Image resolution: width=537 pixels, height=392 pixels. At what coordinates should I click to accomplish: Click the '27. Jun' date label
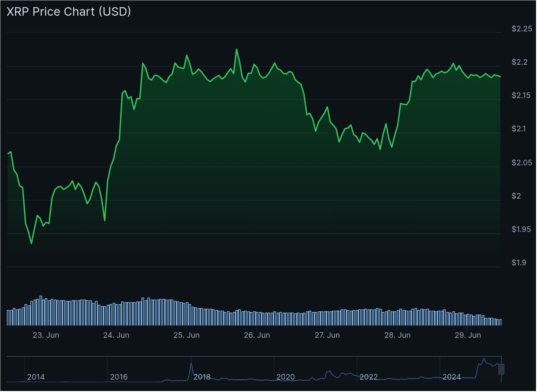pyautogui.click(x=327, y=335)
